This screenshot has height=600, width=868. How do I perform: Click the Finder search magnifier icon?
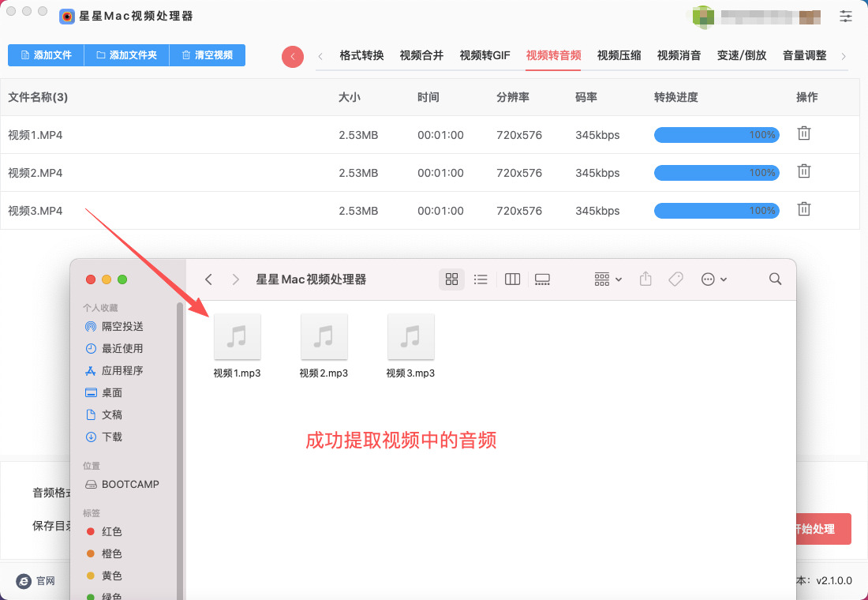click(775, 279)
